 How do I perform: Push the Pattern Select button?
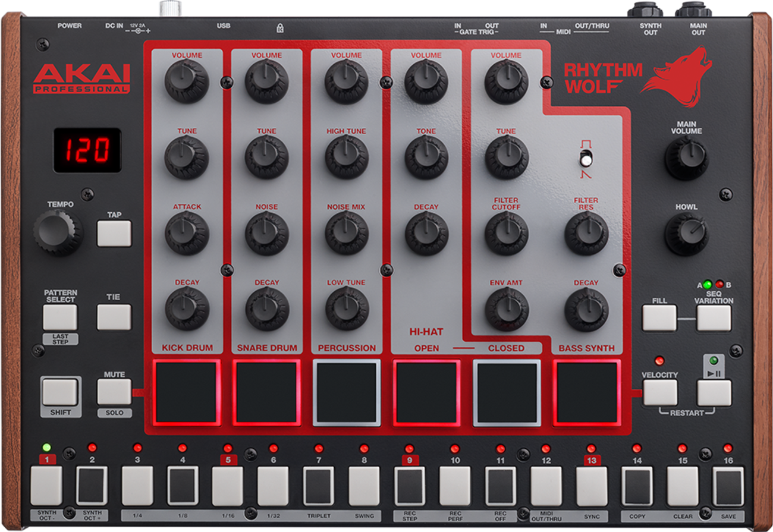tap(60, 317)
